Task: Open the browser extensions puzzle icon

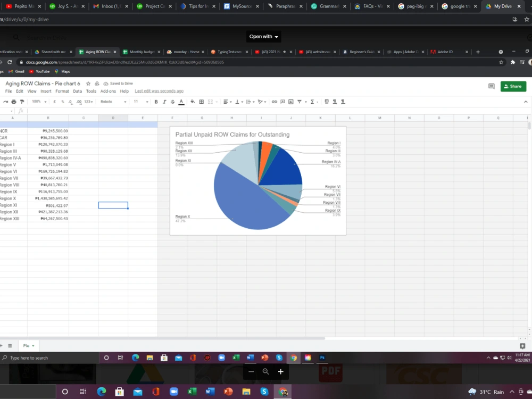Action: point(513,62)
